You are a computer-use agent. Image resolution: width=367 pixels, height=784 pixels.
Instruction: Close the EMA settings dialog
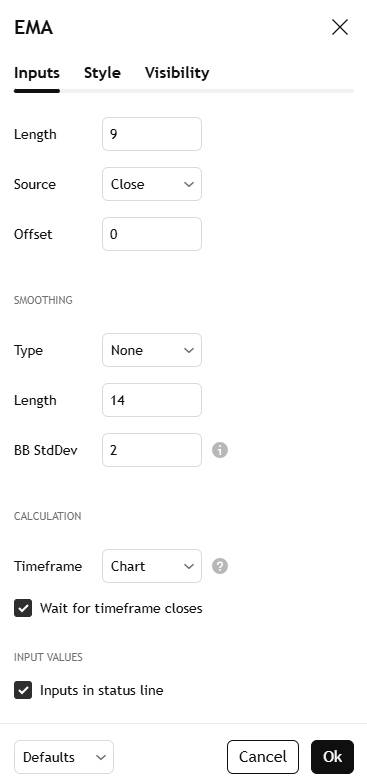[x=340, y=28]
